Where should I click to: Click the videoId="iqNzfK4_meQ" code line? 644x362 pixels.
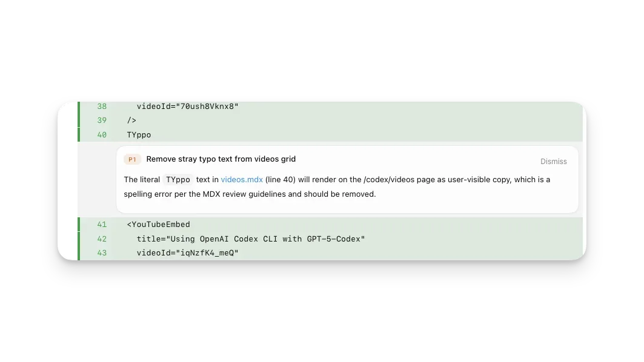(x=187, y=253)
